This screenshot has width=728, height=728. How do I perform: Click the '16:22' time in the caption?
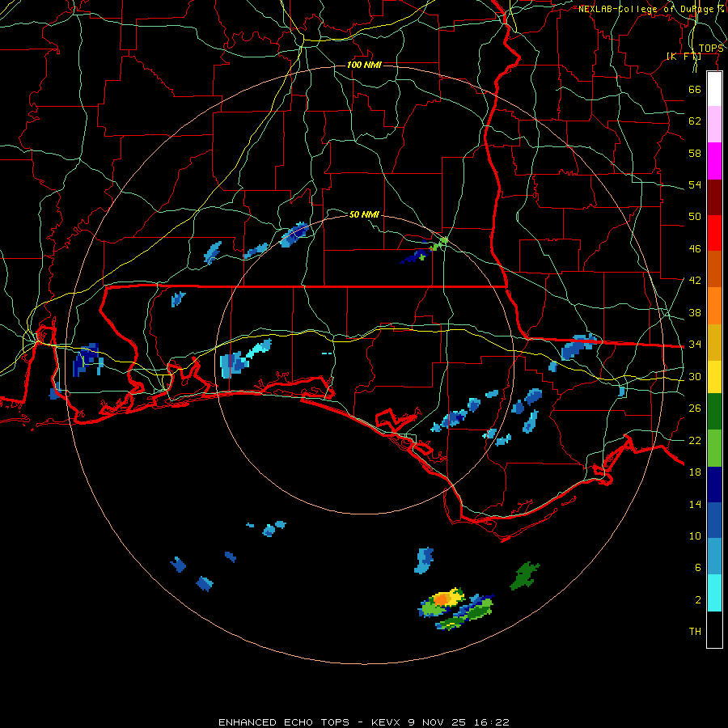[492, 722]
